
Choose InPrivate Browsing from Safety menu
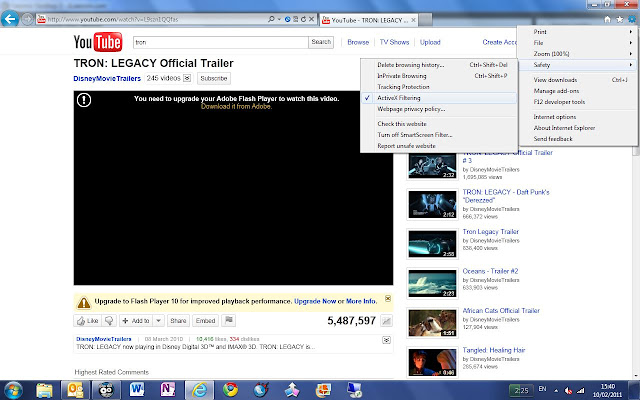pyautogui.click(x=439, y=76)
